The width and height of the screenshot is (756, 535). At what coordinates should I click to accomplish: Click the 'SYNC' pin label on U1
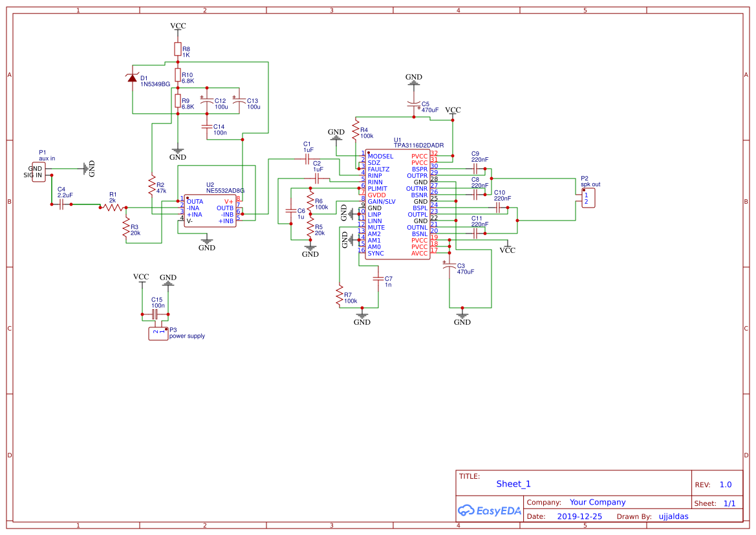(x=376, y=254)
